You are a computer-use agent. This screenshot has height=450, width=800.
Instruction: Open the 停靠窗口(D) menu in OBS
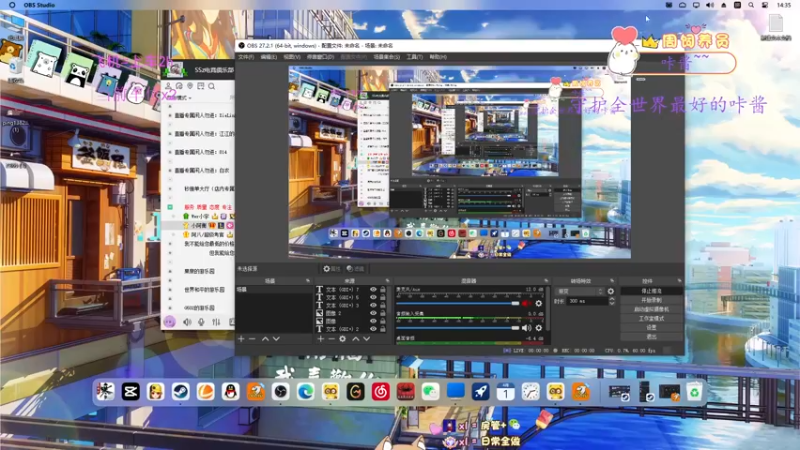(x=320, y=57)
